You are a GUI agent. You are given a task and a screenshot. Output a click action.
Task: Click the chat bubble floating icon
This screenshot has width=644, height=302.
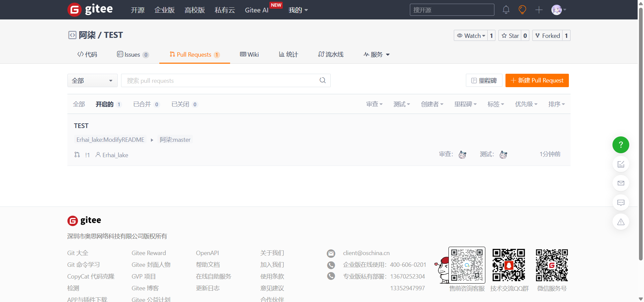[621, 202]
